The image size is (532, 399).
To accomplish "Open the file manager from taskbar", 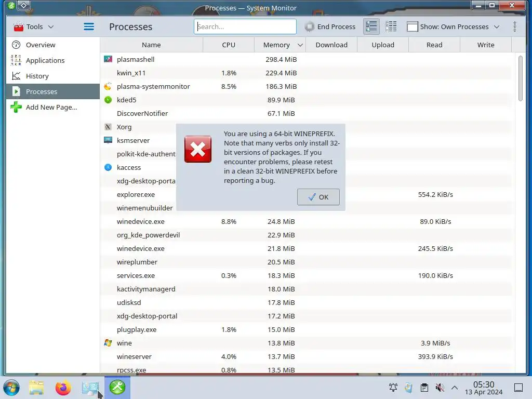I will click(x=36, y=388).
